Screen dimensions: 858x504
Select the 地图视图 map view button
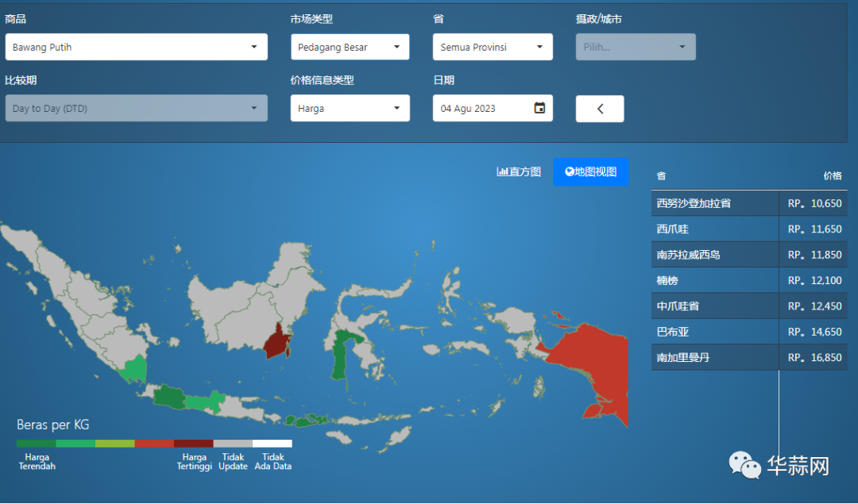pos(590,171)
